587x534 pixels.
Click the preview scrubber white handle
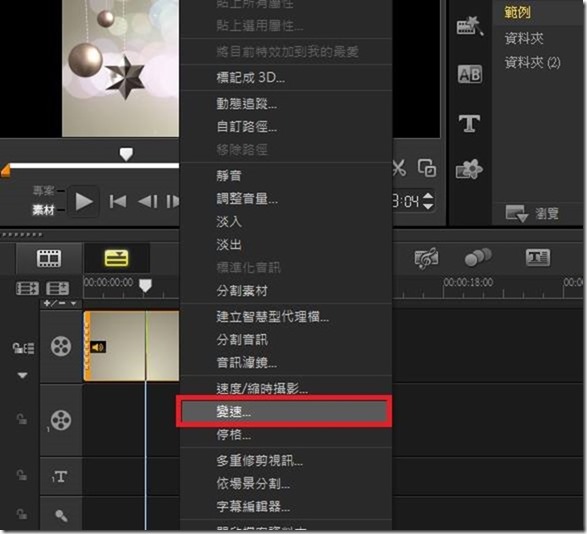tap(126, 154)
